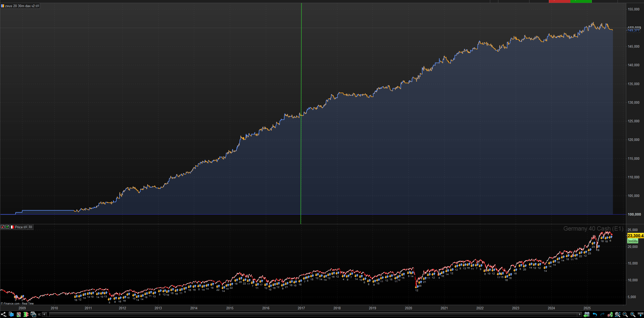Click the undo arrow icon

595,314
